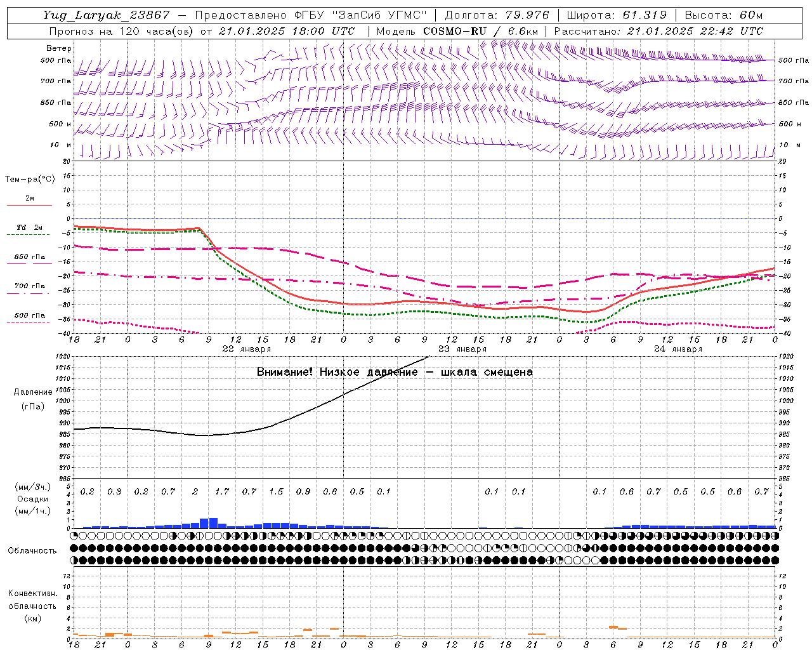
Task: Click right-side wind label 500 м
Action: (790, 124)
